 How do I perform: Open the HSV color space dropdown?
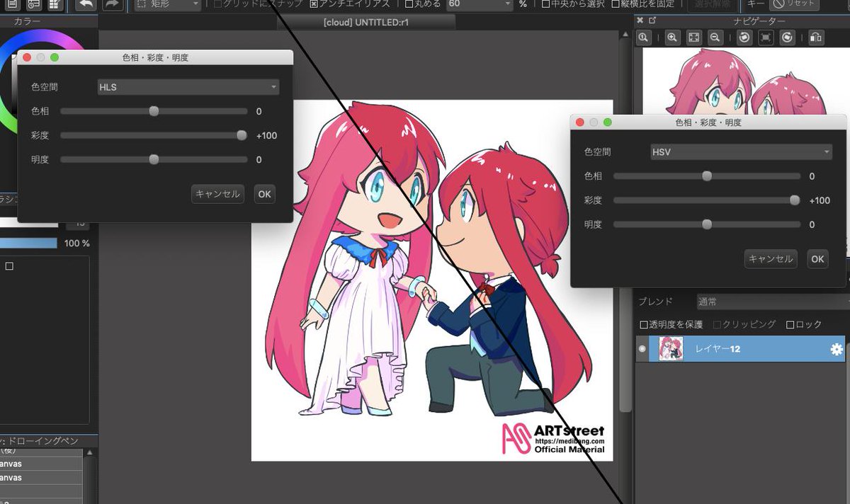742,152
